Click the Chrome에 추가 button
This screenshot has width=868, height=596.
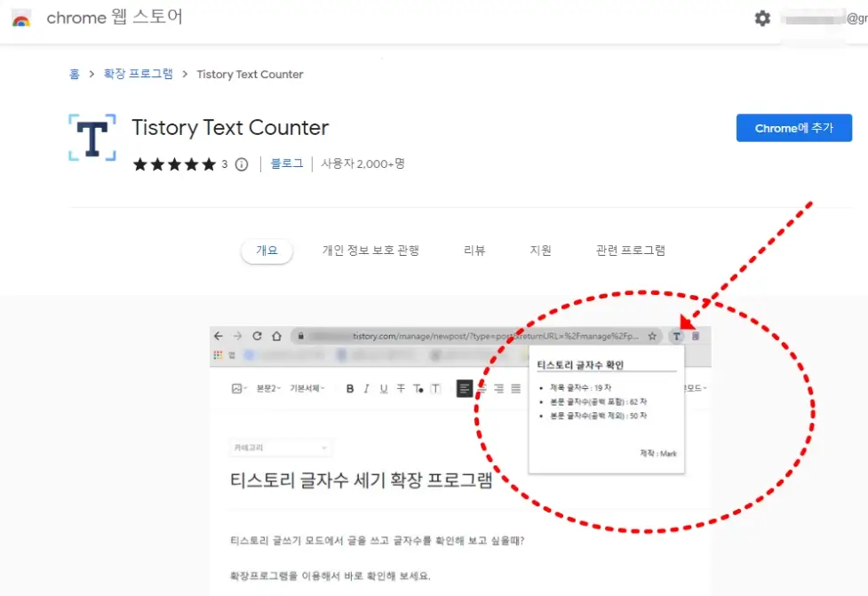click(x=793, y=127)
